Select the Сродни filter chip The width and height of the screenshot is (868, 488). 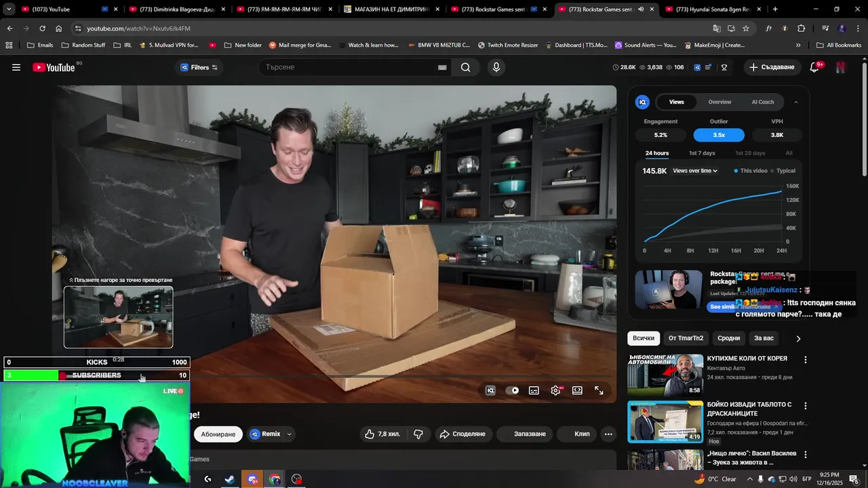coord(729,338)
